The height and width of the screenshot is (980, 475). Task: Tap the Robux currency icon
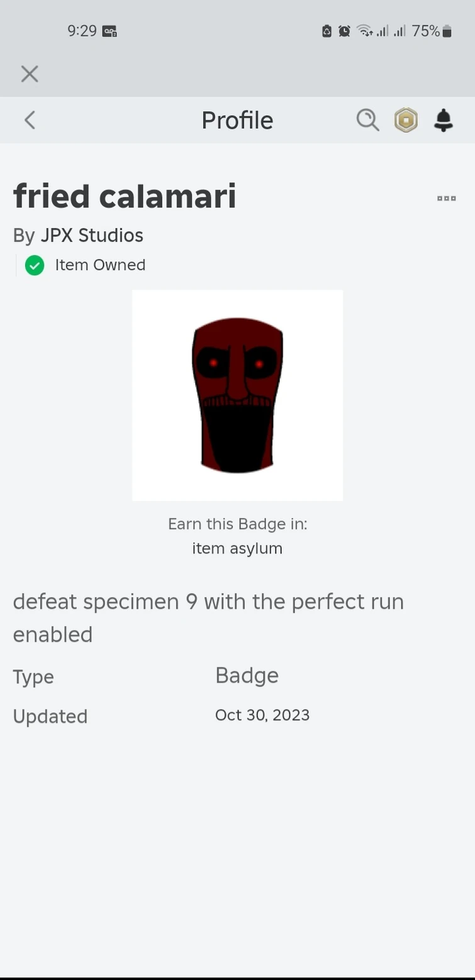pos(406,119)
